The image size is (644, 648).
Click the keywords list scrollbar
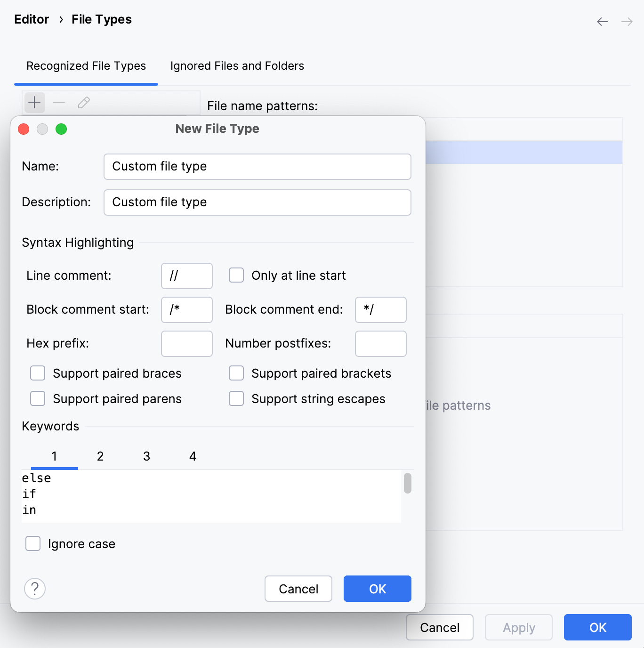click(x=407, y=483)
